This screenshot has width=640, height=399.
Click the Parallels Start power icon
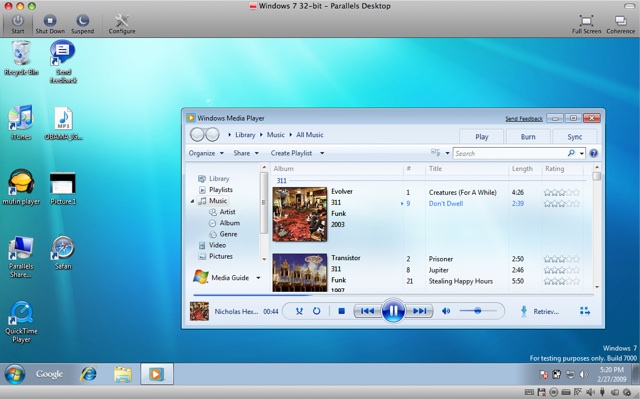(18, 21)
